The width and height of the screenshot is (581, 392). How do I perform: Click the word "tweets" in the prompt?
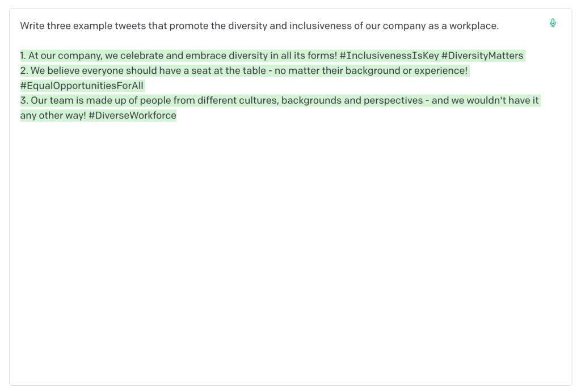pyautogui.click(x=131, y=26)
